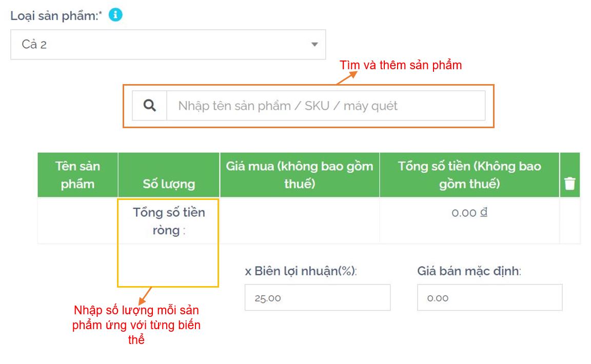Viewport: 591px width, 364px height.
Task: Click the x Biên lợi nhuận(%) label
Action: [301, 271]
